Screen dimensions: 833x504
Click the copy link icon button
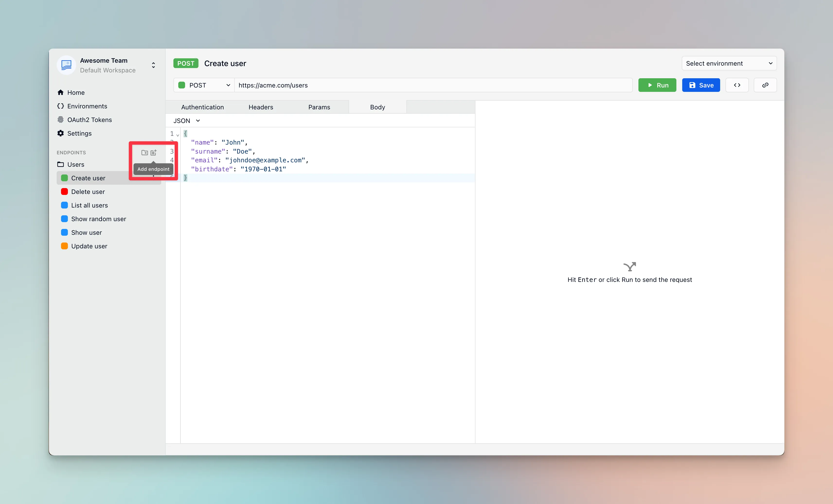tap(765, 85)
